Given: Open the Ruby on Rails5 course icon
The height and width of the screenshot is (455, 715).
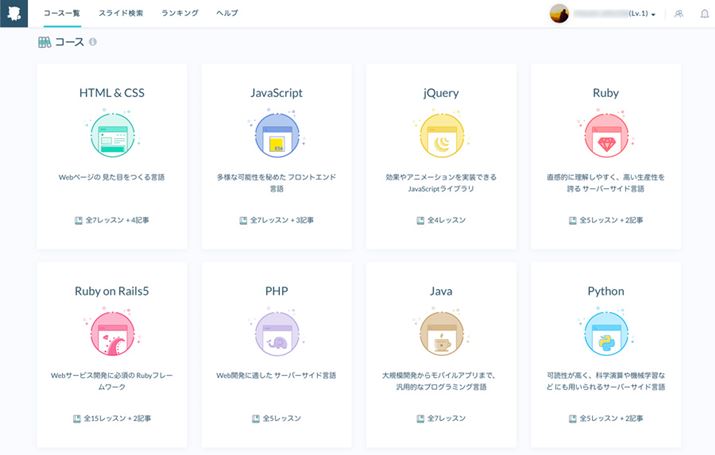Looking at the screenshot, I should 112,335.
